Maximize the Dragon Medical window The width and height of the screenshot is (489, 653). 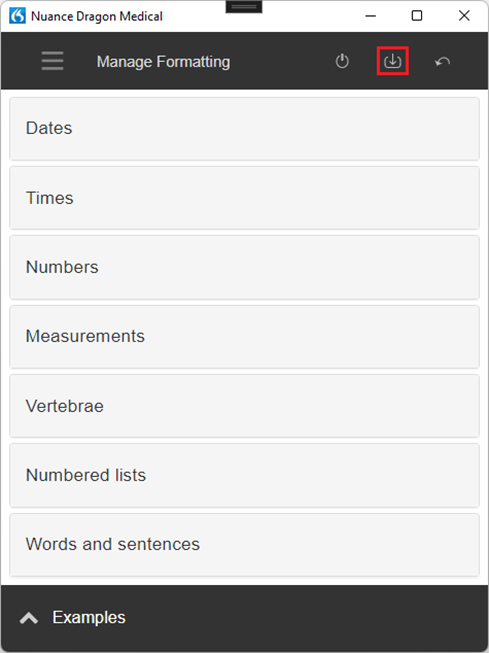tap(417, 16)
